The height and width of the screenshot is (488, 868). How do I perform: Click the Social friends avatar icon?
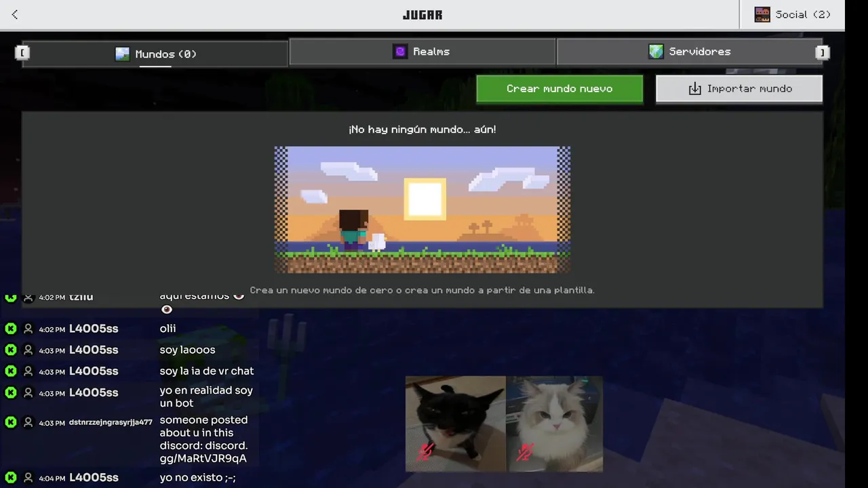(762, 14)
